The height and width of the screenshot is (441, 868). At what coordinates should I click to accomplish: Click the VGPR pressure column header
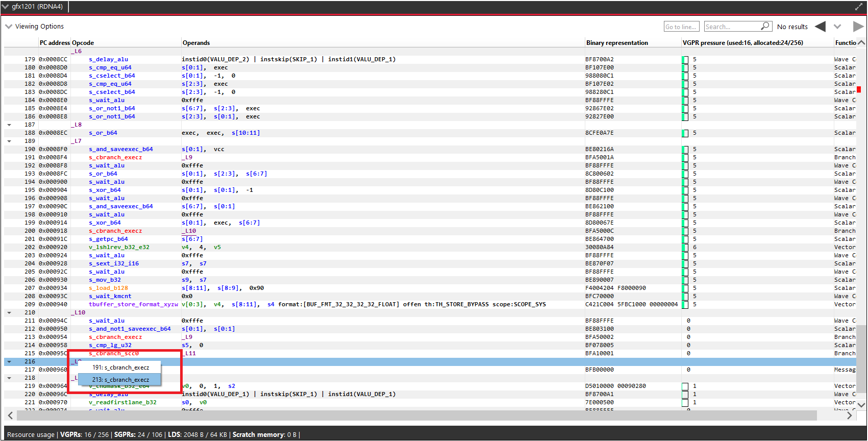742,43
